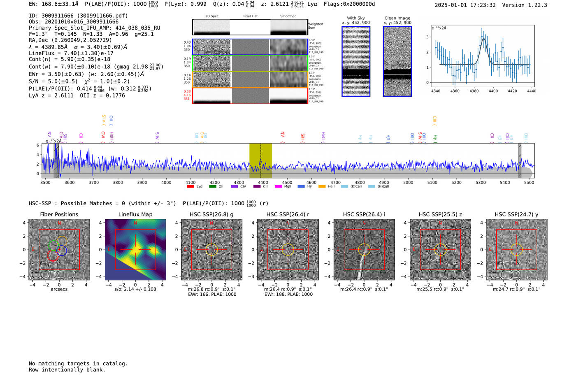Click the With Sky CCD image
The width and height of the screenshot is (576, 392).
356,61
